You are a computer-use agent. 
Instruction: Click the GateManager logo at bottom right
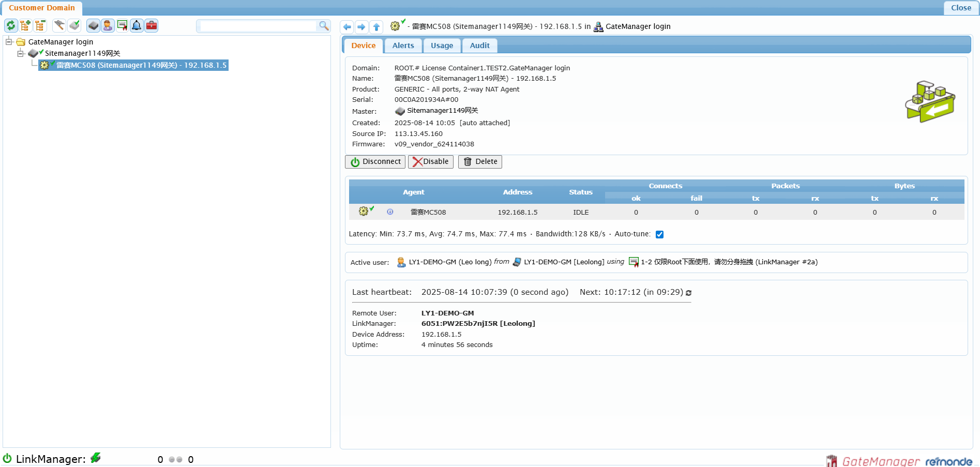[873, 461]
